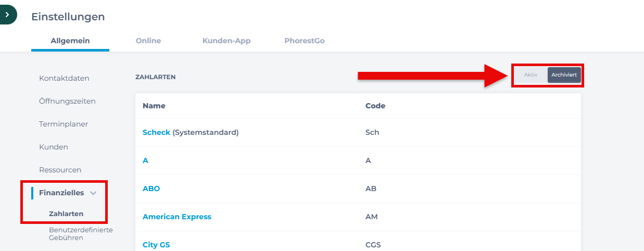Open the Kunden-App tab
This screenshot has height=251, width=644.
coord(226,41)
